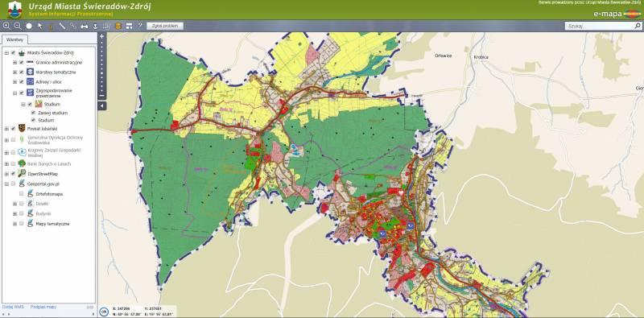Enable the Ortofotomapa layer checkbox
The image size is (644, 318).
(22, 193)
